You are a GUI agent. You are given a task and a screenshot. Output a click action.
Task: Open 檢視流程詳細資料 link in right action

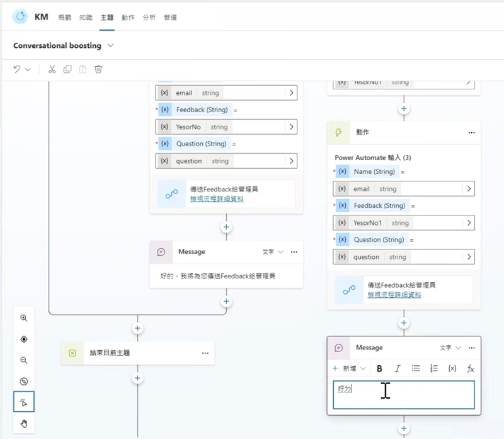click(394, 294)
